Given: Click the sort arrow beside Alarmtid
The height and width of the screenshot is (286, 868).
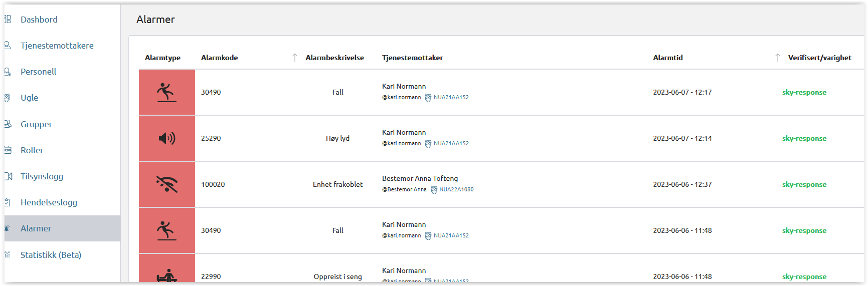Looking at the screenshot, I should pos(777,58).
